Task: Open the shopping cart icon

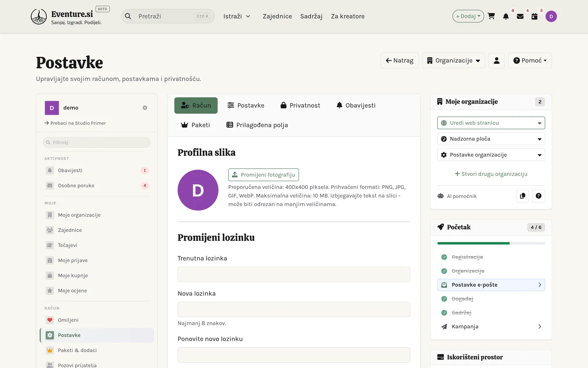Action: [491, 16]
